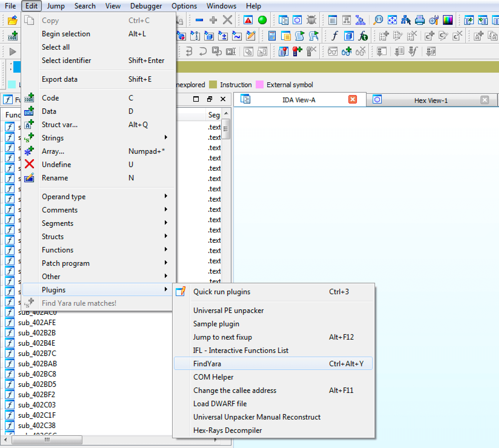Switch to the Hex View-1 tab

tap(431, 100)
